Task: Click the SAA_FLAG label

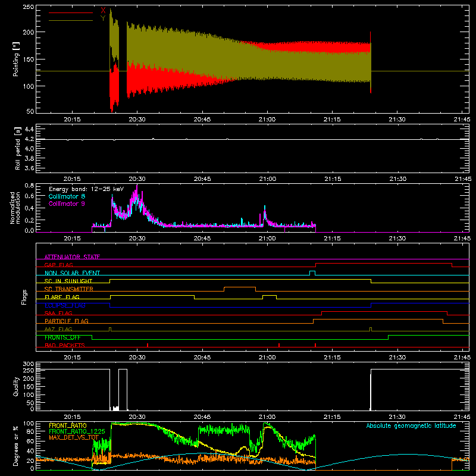Action: click(58, 313)
